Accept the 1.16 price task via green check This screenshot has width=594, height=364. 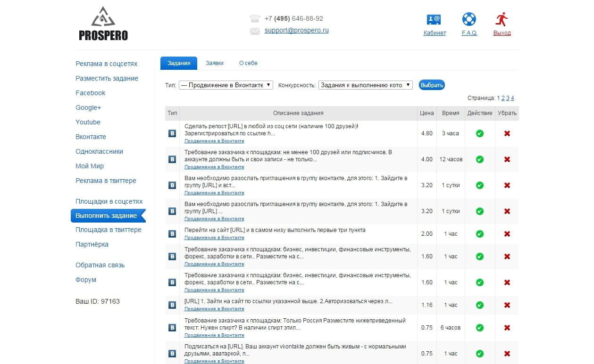480,305
